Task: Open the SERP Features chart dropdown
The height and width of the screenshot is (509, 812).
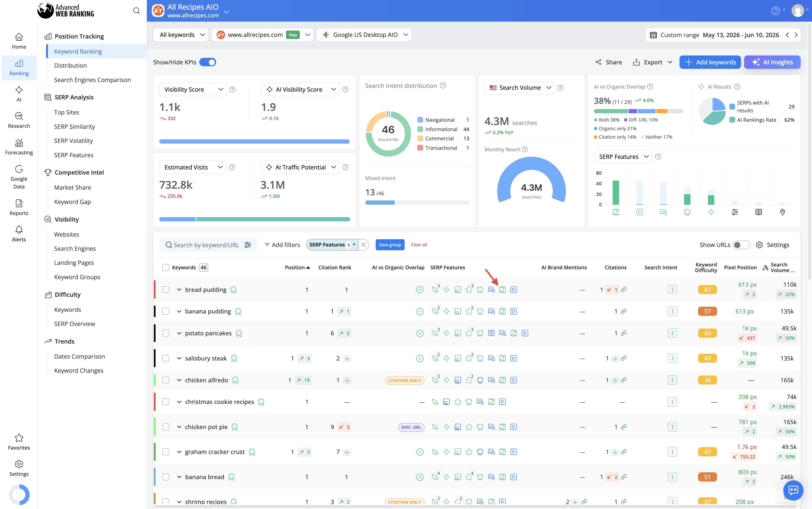Action: (x=623, y=157)
